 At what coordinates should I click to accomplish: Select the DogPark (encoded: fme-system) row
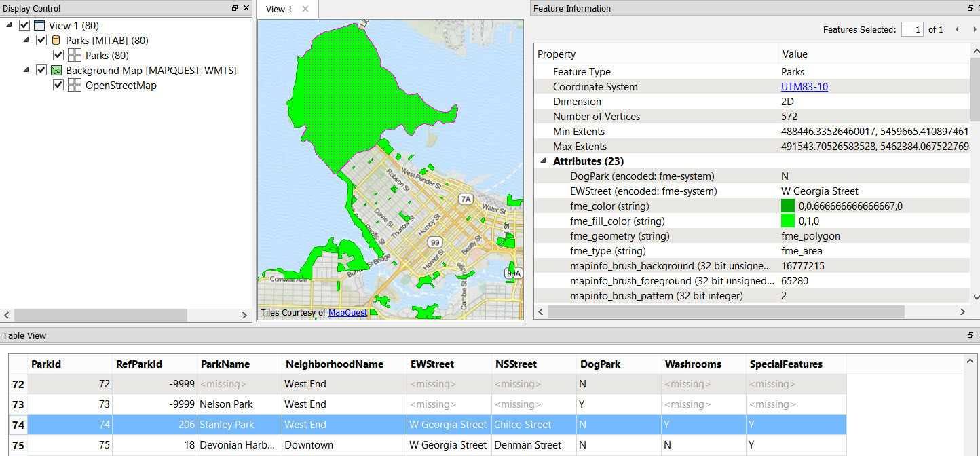(753, 176)
